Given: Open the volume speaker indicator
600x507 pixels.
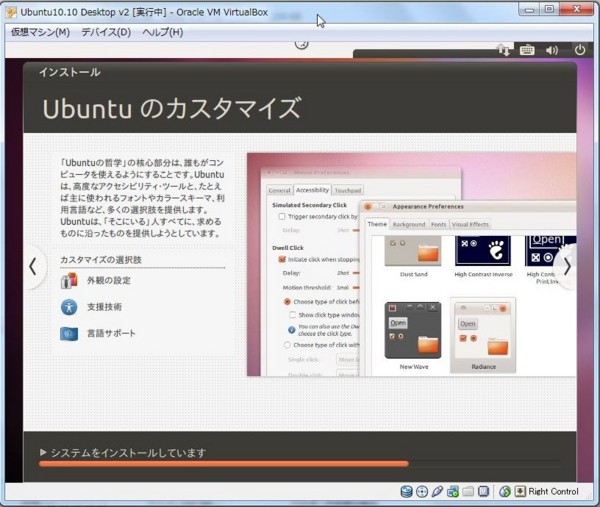Looking at the screenshot, I should (552, 50).
